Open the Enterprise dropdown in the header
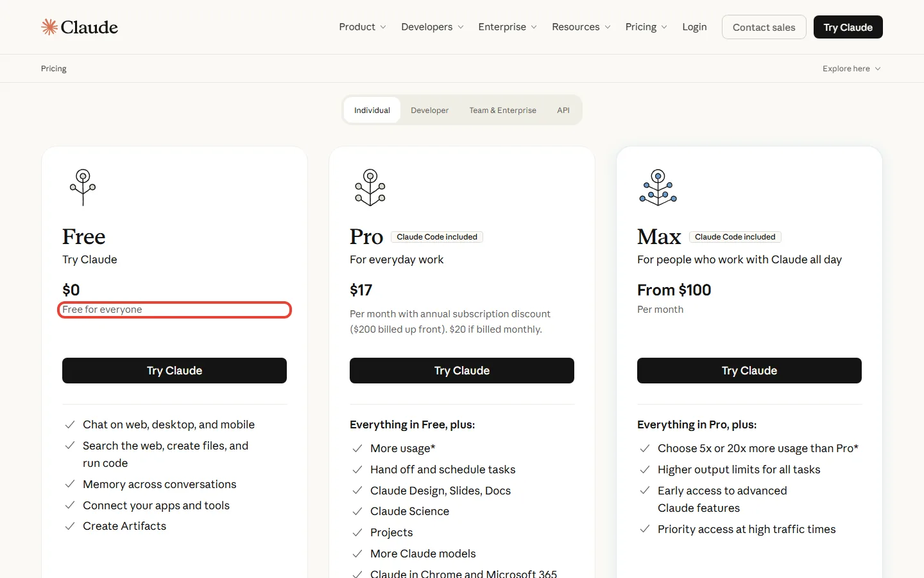Viewport: 924px width, 578px height. 508,27
